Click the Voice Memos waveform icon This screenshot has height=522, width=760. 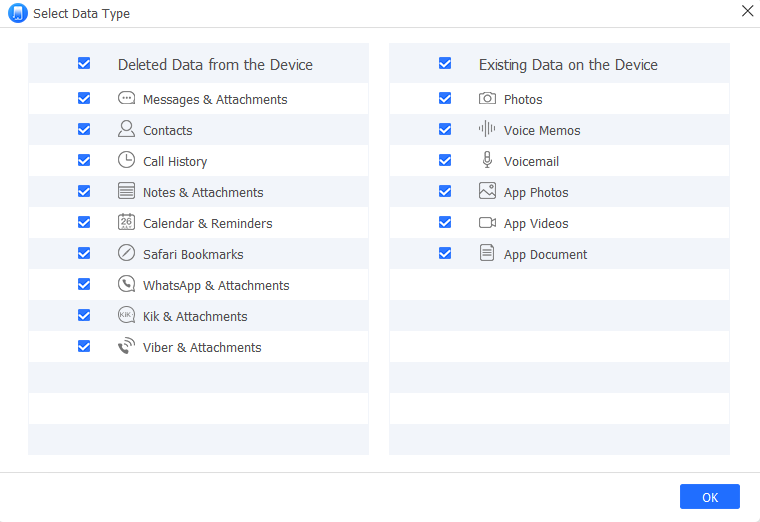(x=487, y=129)
